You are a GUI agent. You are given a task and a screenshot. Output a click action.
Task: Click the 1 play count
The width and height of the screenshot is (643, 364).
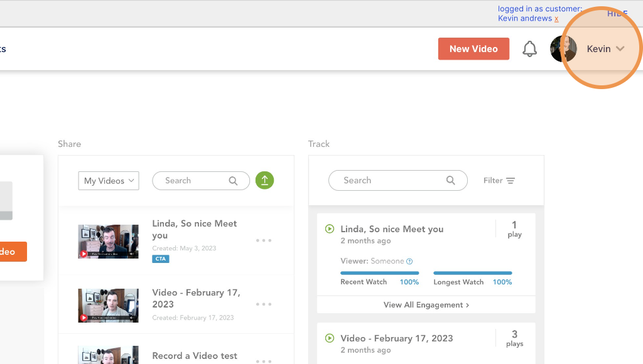pos(515,229)
